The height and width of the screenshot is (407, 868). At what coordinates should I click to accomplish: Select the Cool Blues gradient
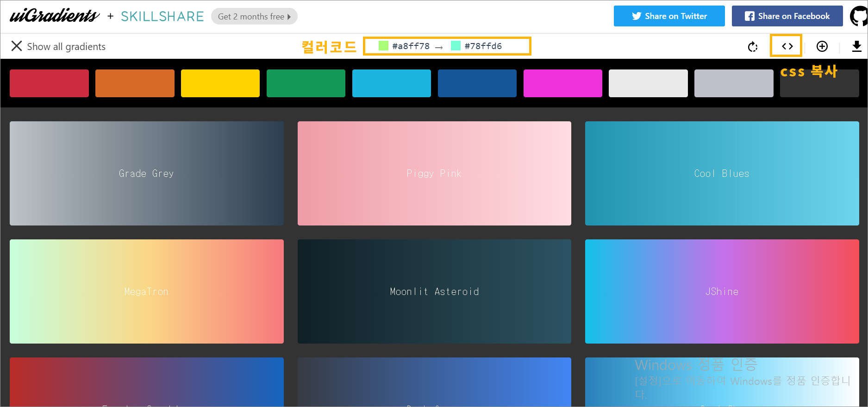pyautogui.click(x=722, y=174)
